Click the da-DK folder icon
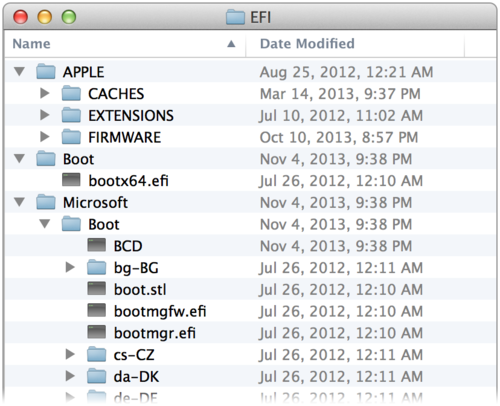500x406 pixels. pyautogui.click(x=97, y=376)
